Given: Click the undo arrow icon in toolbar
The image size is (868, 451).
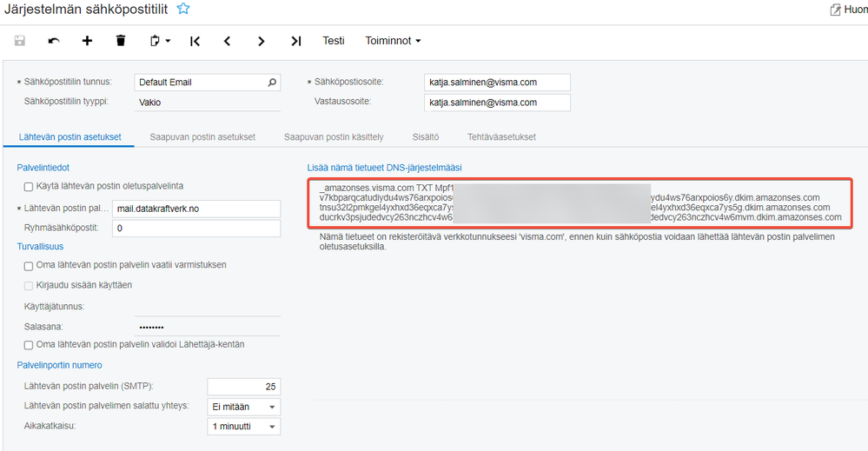Looking at the screenshot, I should [x=54, y=41].
